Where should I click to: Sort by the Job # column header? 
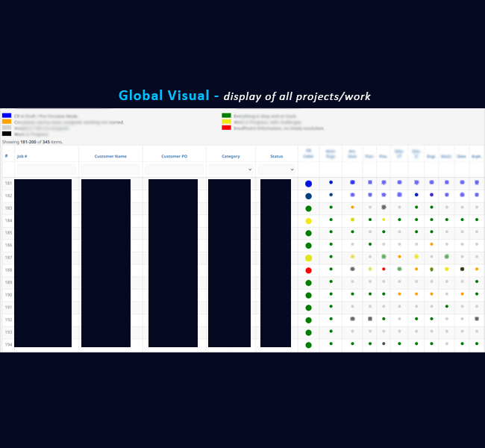(x=22, y=156)
